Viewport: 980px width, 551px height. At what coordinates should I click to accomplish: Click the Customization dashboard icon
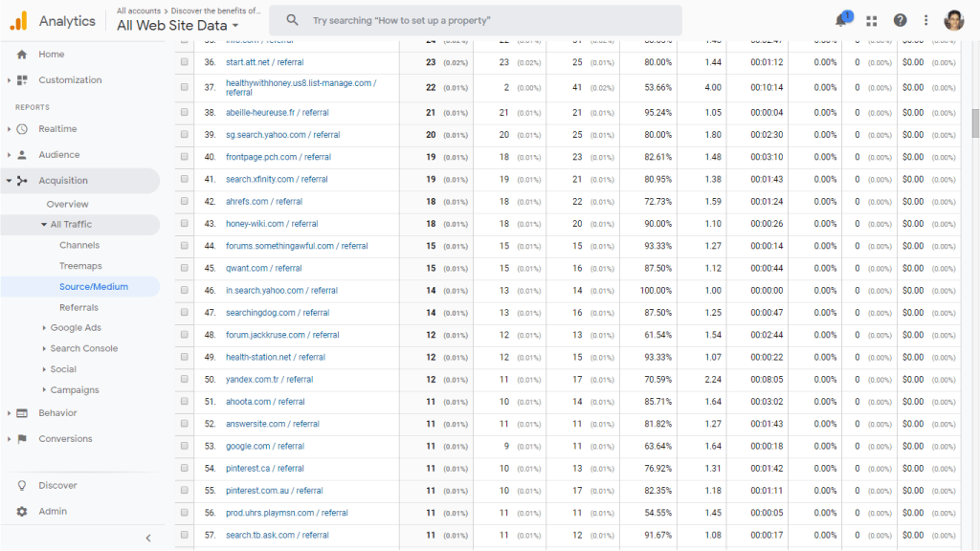point(22,80)
